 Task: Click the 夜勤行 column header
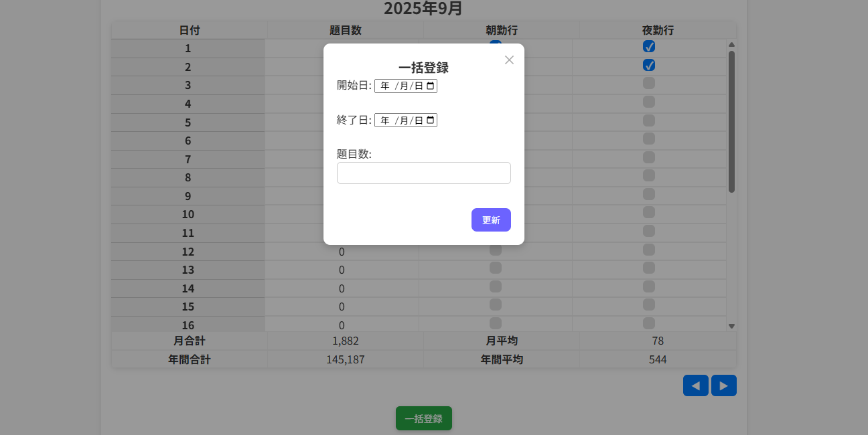point(658,30)
